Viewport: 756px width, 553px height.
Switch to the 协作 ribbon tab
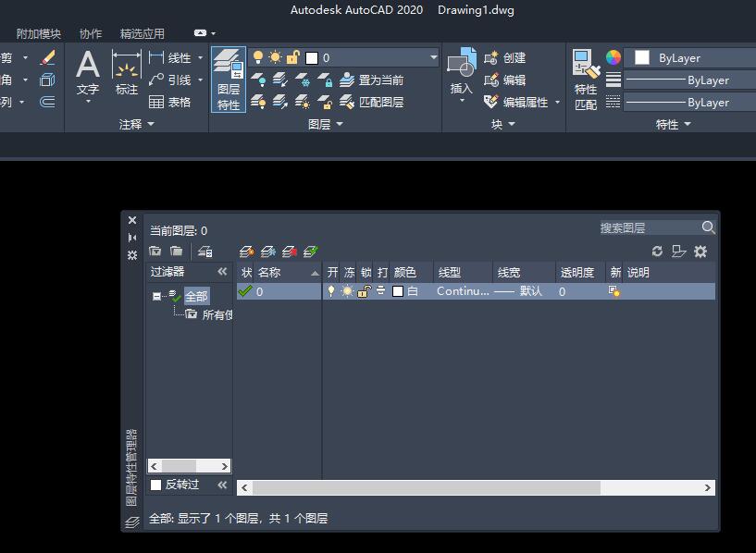click(x=89, y=32)
